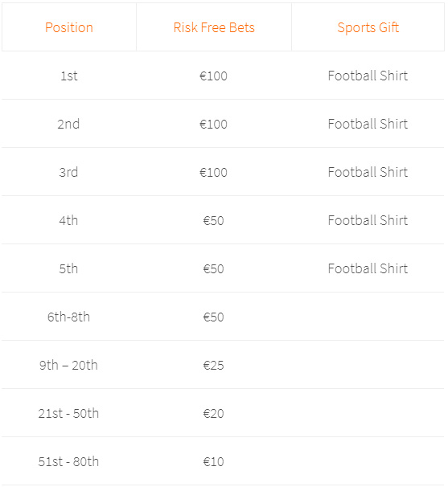Click the Risk Free Bets column header
This screenshot has height=487, width=448.
coord(214,27)
